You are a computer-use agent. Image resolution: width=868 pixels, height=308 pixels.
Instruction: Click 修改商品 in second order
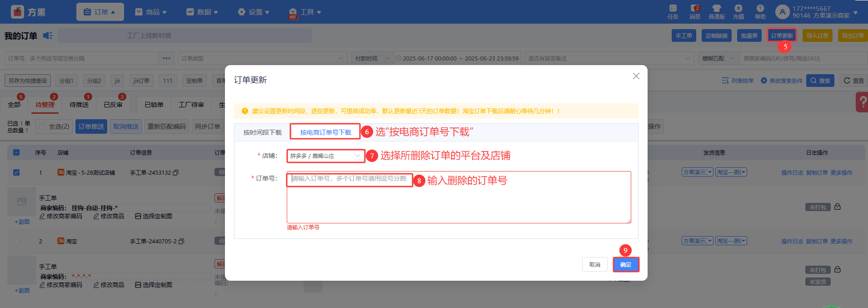pos(109,285)
